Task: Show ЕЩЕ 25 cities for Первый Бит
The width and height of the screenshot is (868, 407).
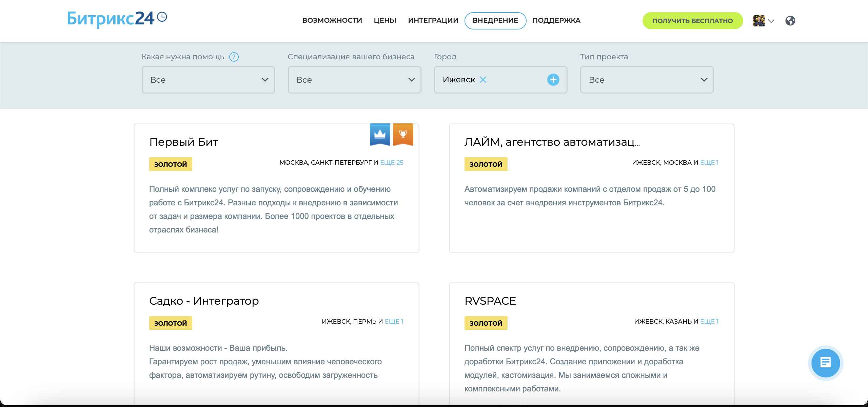Action: (x=392, y=162)
